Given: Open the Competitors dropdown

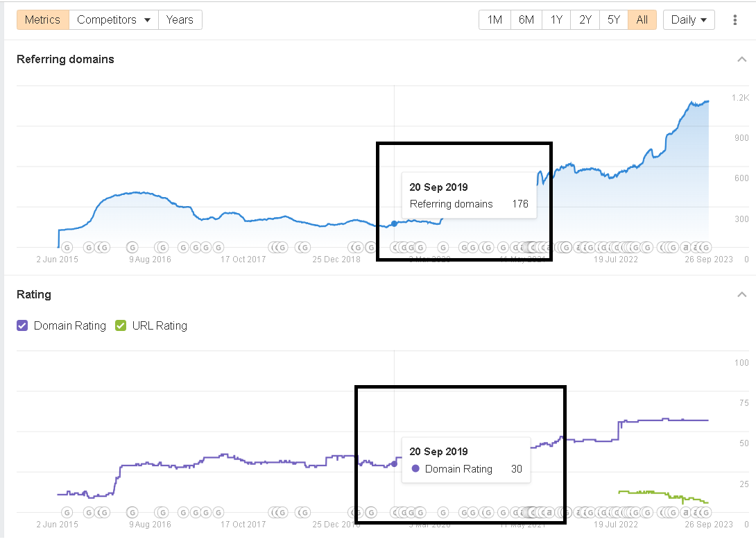Looking at the screenshot, I should (x=114, y=19).
